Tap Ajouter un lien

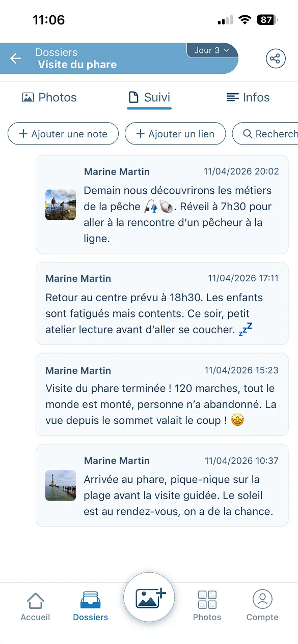[x=175, y=133]
